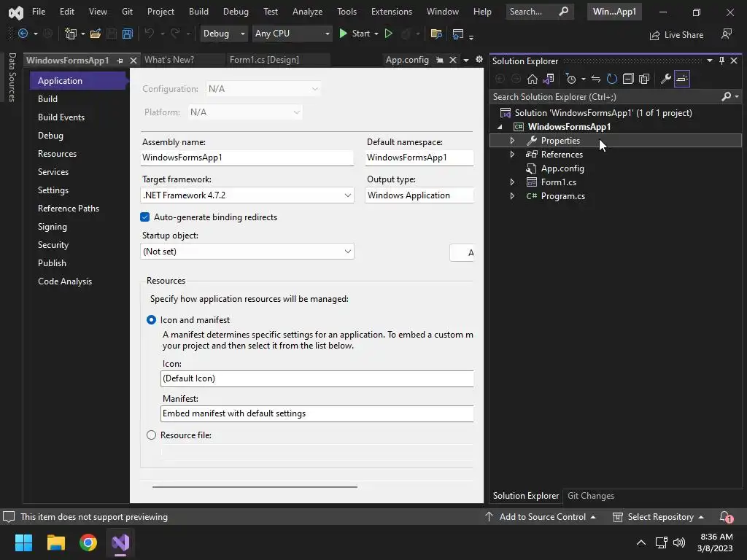Pin the Solution Explorer panel with auto-hide icon
Screen dimensions: 747x560
pos(721,61)
